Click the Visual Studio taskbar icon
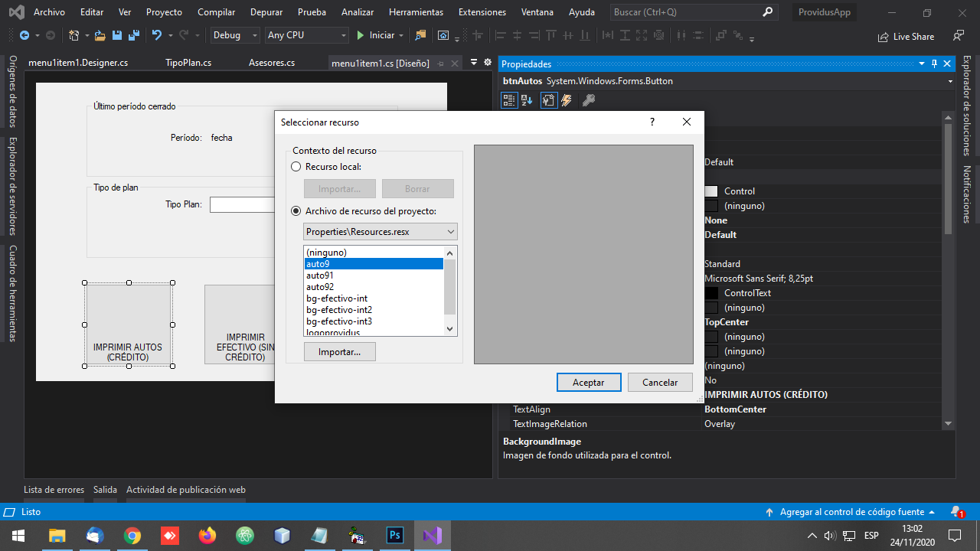The image size is (980, 551). tap(433, 535)
